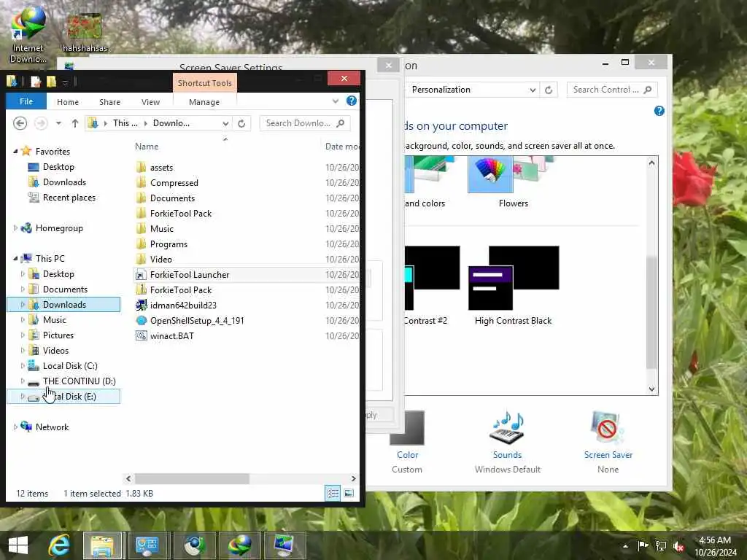Open the network tray icon
Image resolution: width=747 pixels, height=560 pixels.
(661, 546)
